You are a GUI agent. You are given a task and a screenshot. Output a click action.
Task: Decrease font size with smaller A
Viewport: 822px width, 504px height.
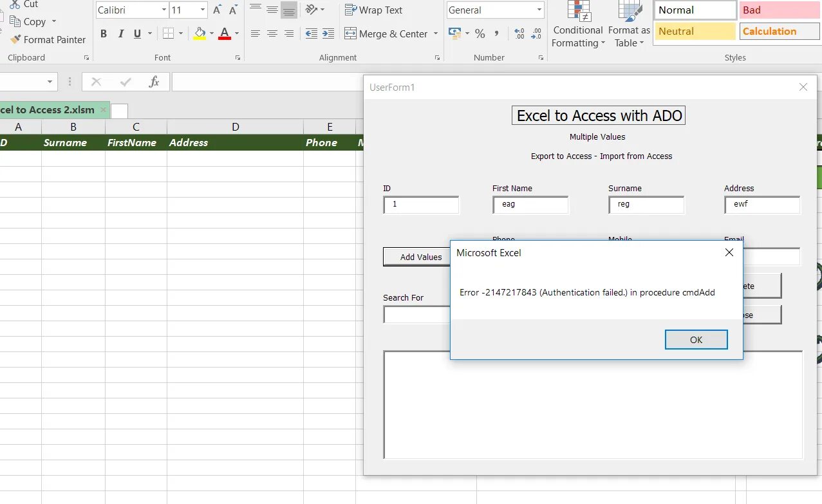233,10
